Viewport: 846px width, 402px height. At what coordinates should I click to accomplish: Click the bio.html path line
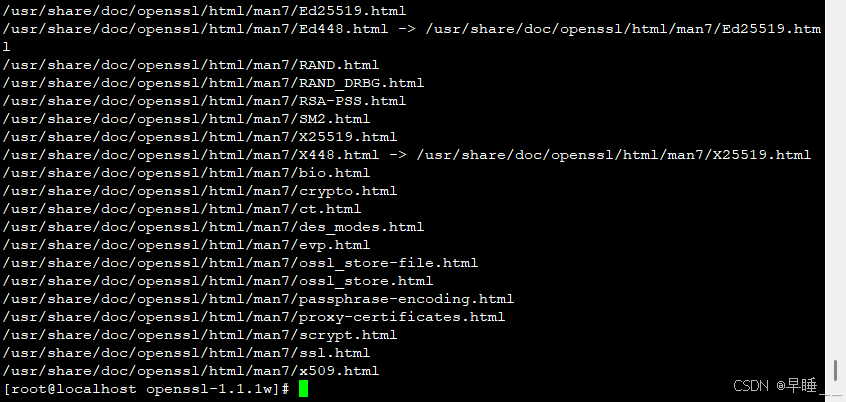(x=187, y=173)
